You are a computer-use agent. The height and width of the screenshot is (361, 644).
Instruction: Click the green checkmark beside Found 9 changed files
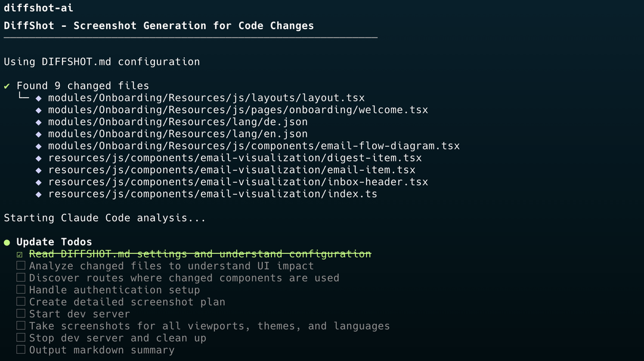click(x=7, y=86)
